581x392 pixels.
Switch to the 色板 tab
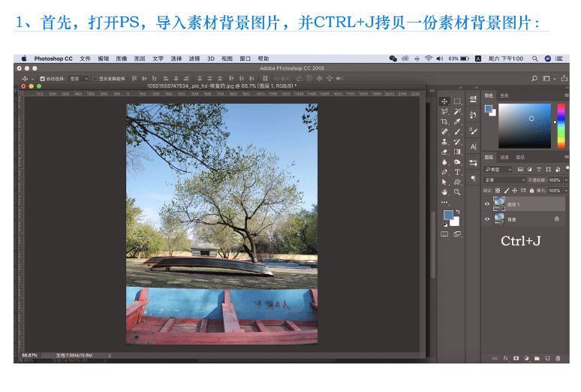tap(504, 95)
